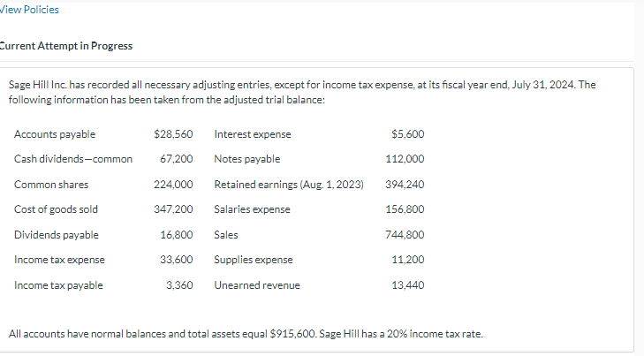
Task: Click the 16,800 dividends payable amount
Action: pyautogui.click(x=177, y=235)
